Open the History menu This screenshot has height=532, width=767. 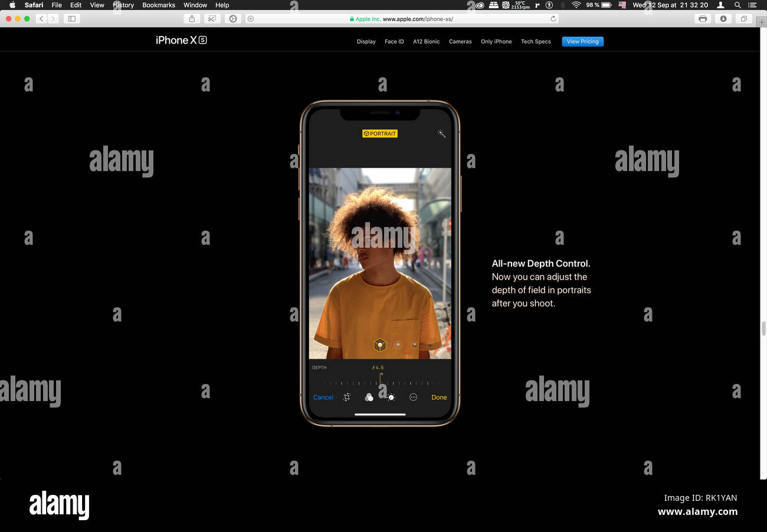(123, 5)
